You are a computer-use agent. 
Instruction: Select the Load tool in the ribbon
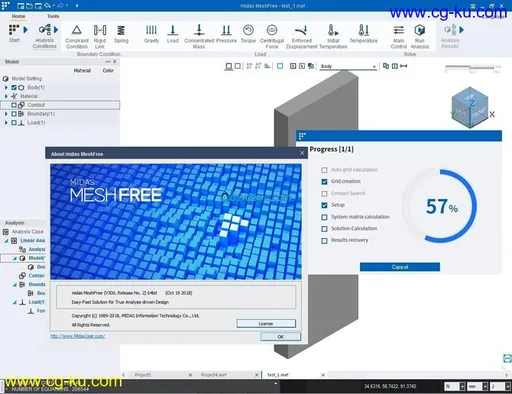pos(173,34)
